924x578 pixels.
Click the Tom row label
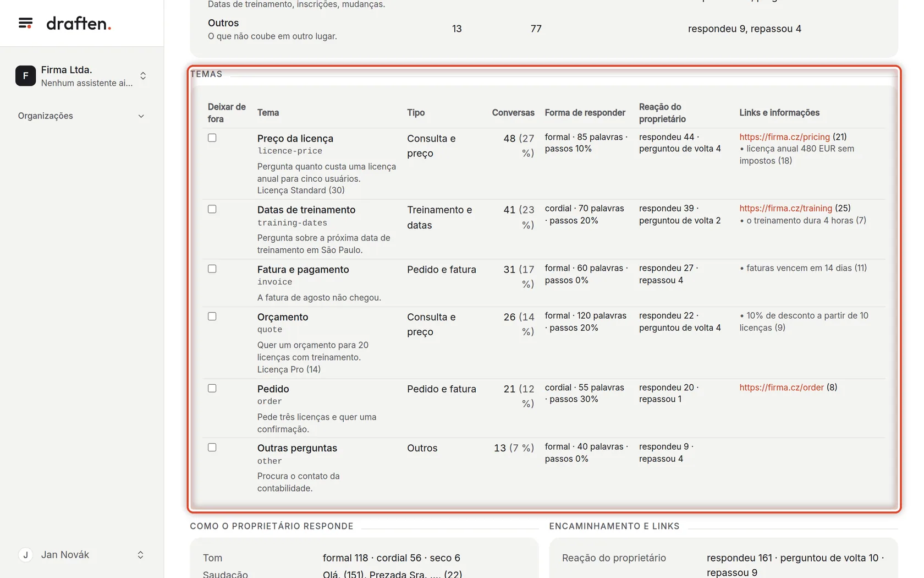[x=212, y=558]
